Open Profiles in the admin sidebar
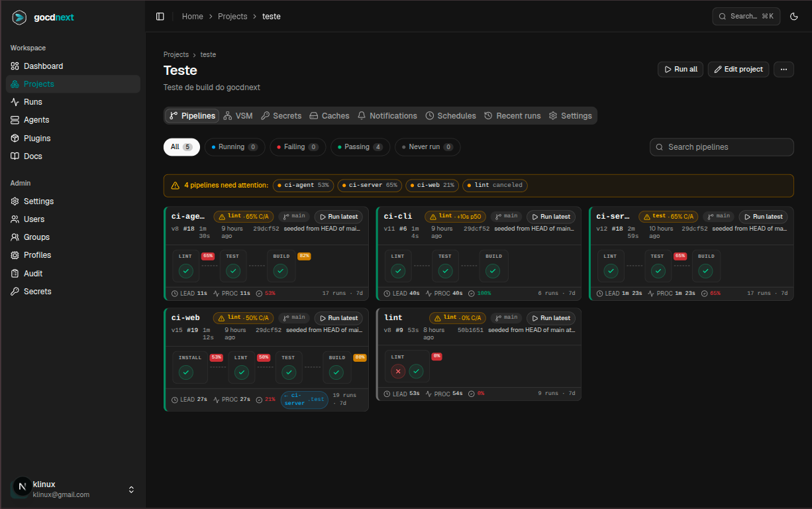This screenshot has height=509, width=812. click(x=73, y=255)
